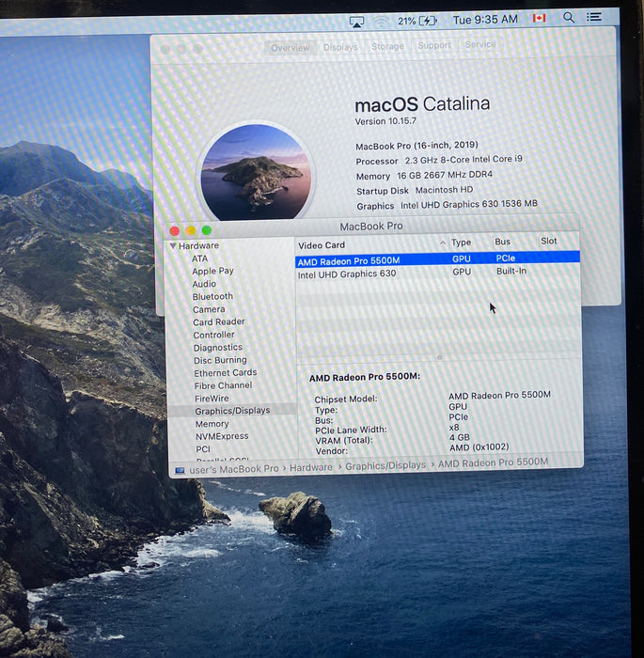
Task: Sort by Video Card column header
Action: click(x=322, y=245)
